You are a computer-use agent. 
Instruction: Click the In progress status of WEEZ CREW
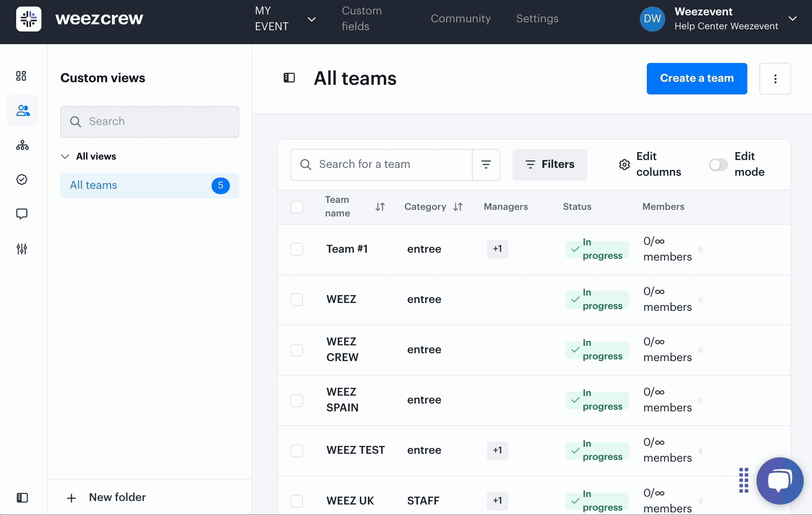pos(597,350)
